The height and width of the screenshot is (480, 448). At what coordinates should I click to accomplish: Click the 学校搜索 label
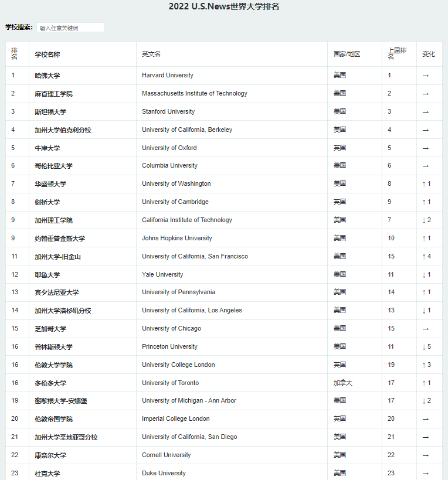point(19,27)
